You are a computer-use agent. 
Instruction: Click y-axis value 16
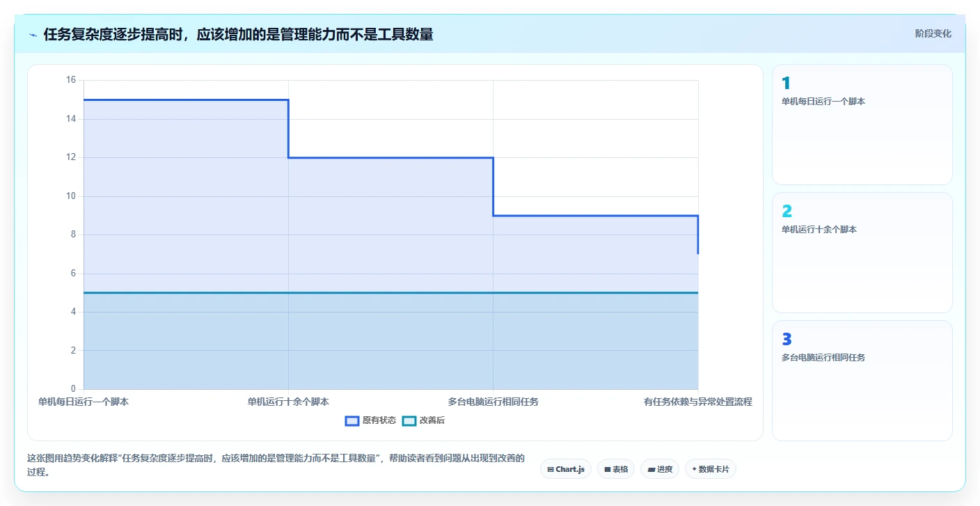pos(71,80)
